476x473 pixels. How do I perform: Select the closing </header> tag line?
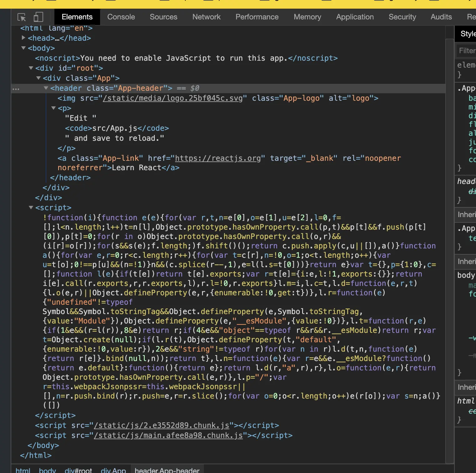(70, 178)
